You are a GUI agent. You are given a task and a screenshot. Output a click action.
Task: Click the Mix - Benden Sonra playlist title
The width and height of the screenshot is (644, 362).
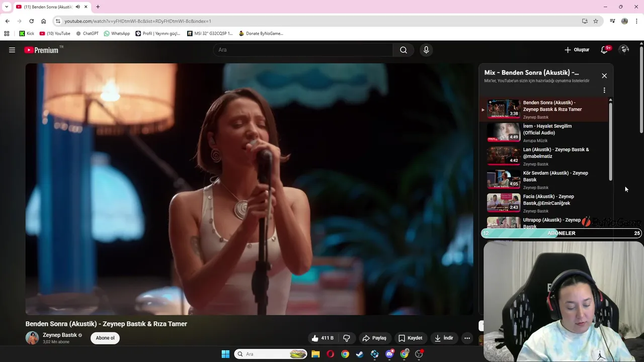click(531, 73)
